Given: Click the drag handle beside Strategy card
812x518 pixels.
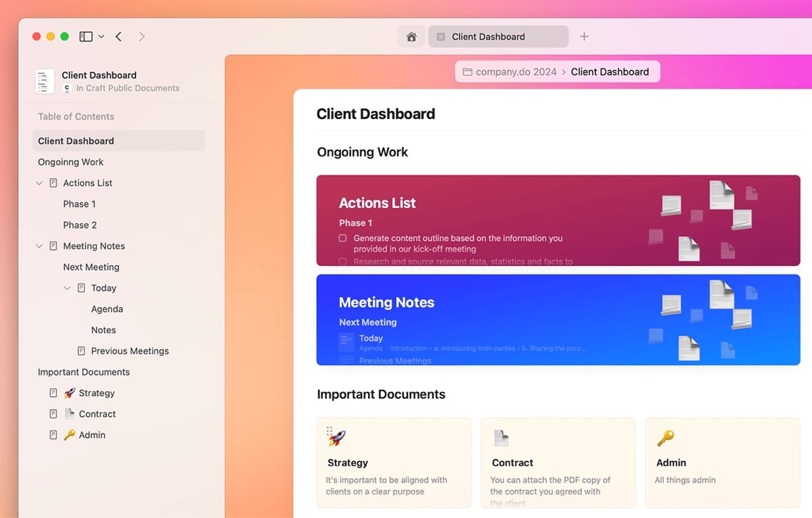Looking at the screenshot, I should pyautogui.click(x=330, y=430).
